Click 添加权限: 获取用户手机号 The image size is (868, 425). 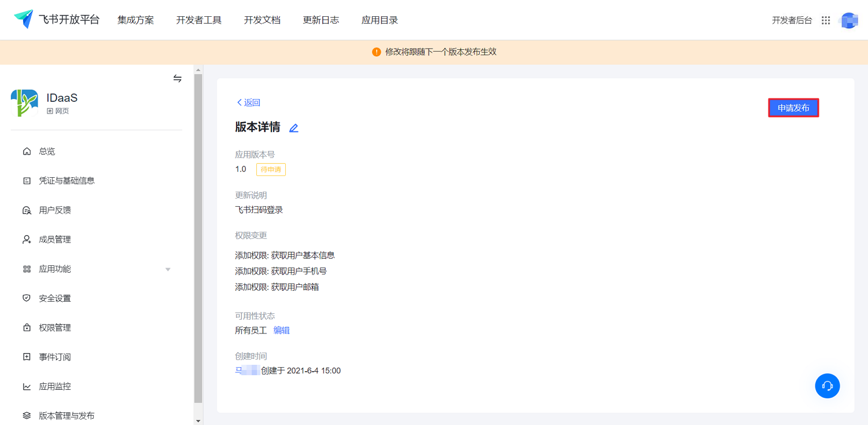281,271
